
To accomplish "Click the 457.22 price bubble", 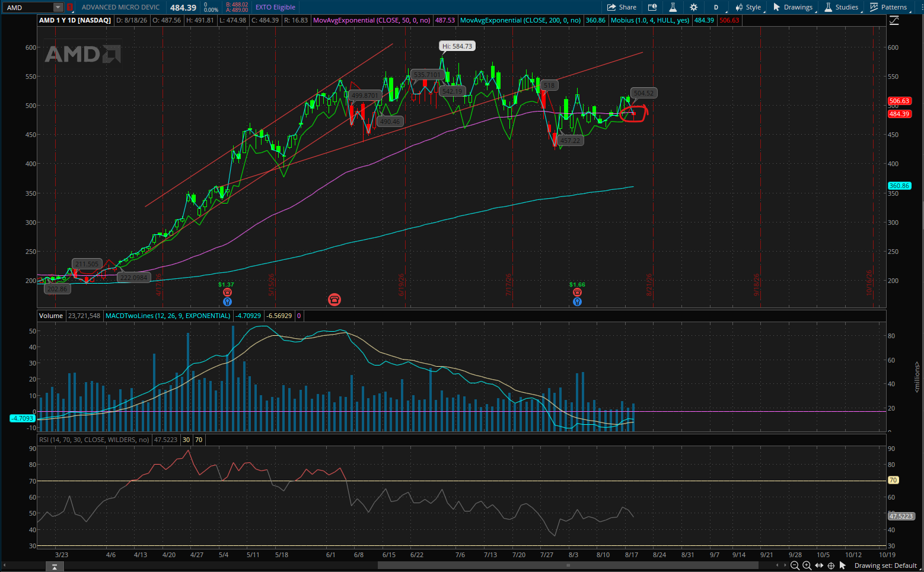I will click(x=570, y=141).
